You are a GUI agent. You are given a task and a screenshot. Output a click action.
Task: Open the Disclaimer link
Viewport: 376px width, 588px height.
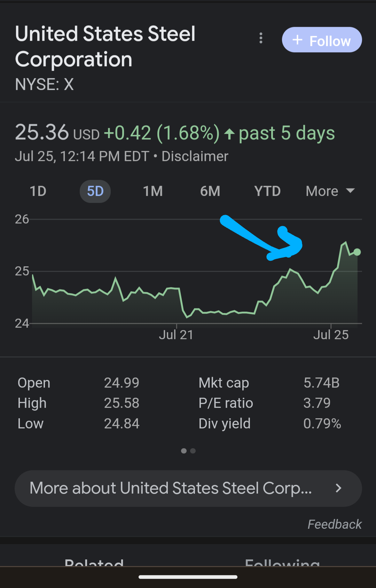[195, 156]
